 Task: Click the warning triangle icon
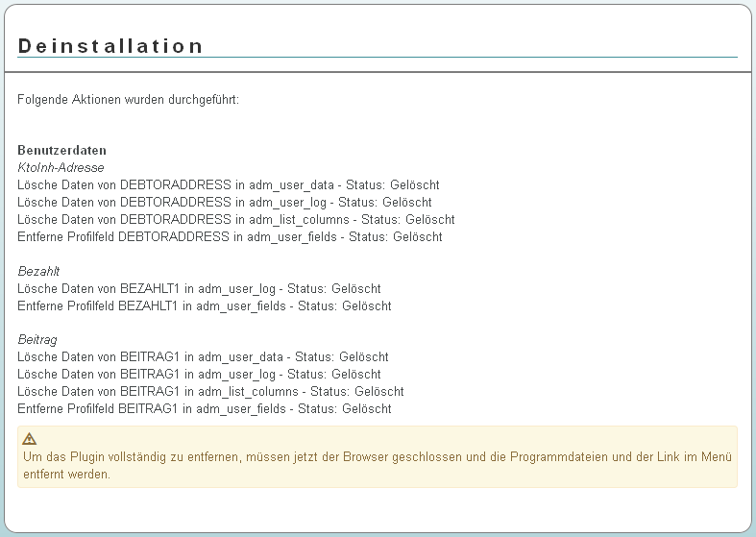(x=30, y=439)
